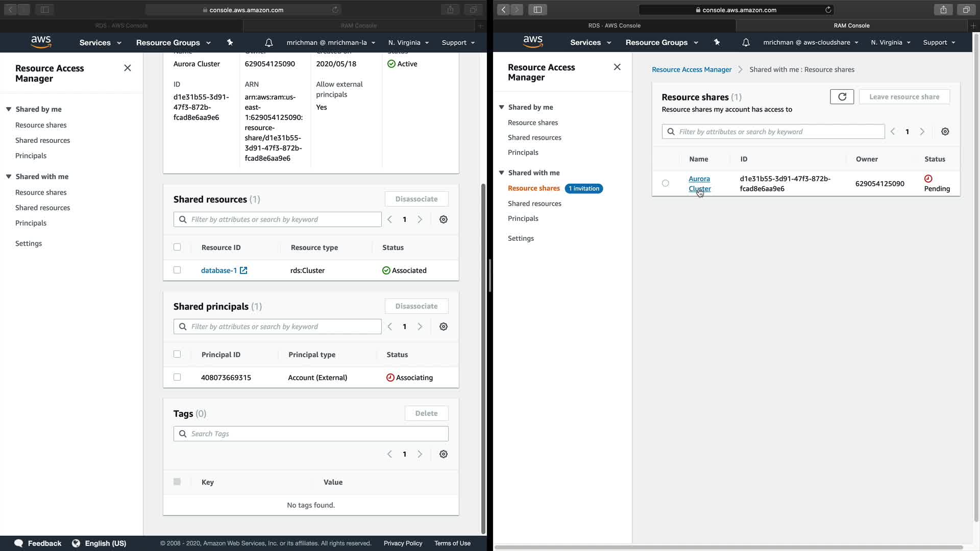
Task: Open settings gear in Resource shares table
Action: (x=945, y=132)
